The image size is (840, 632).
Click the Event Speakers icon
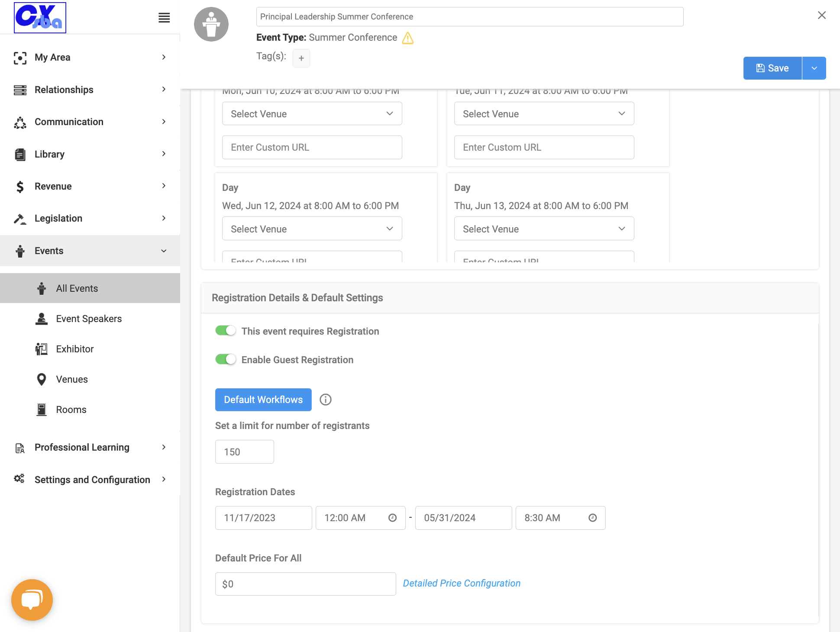click(x=42, y=319)
